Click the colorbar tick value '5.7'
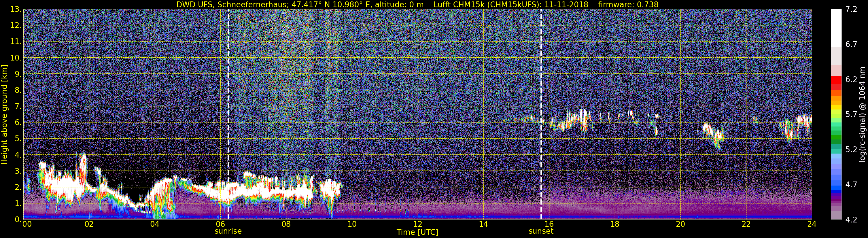The height and width of the screenshot is (238, 868). 851,115
